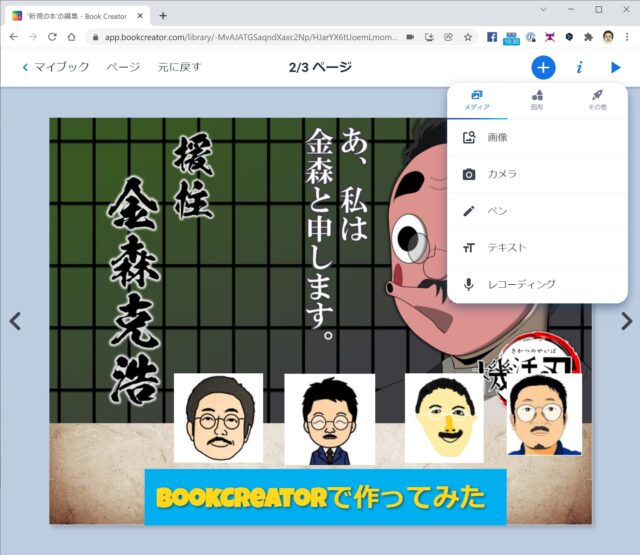Click the blue plus add-item button
This screenshot has width=640, height=555.
[x=542, y=67]
